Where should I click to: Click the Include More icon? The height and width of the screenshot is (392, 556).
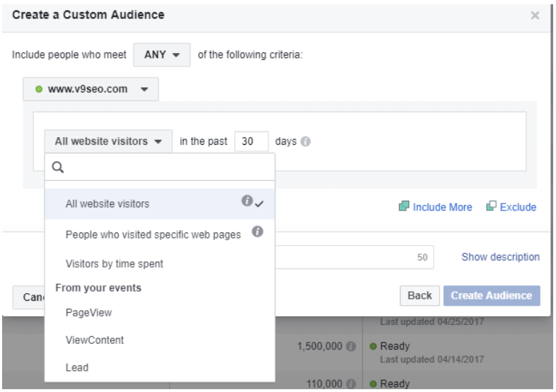tap(405, 207)
